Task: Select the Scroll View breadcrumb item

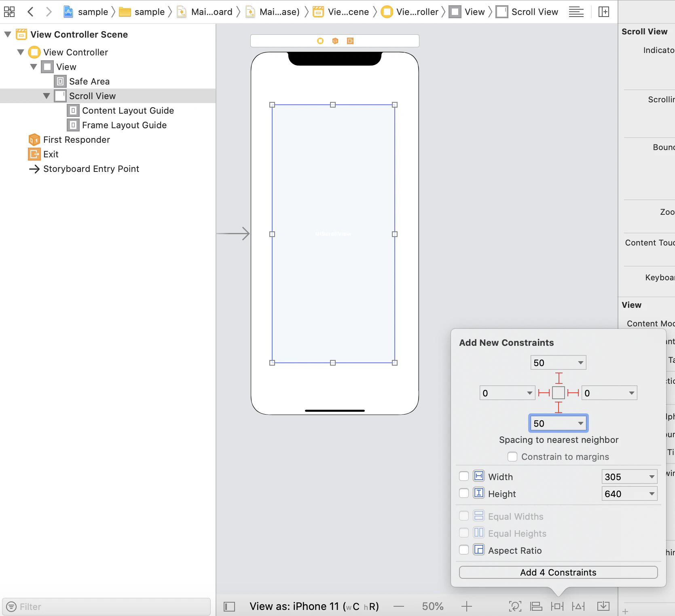Action: (527, 12)
